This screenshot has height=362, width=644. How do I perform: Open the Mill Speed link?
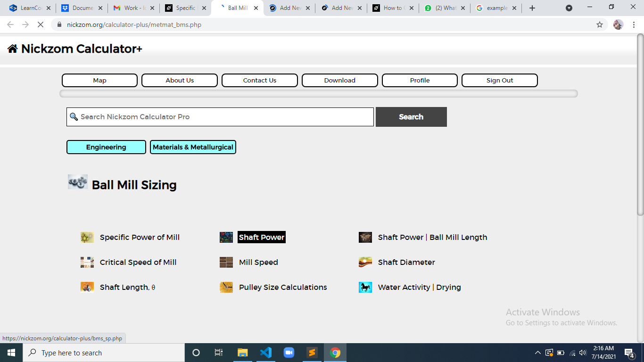pyautogui.click(x=258, y=262)
